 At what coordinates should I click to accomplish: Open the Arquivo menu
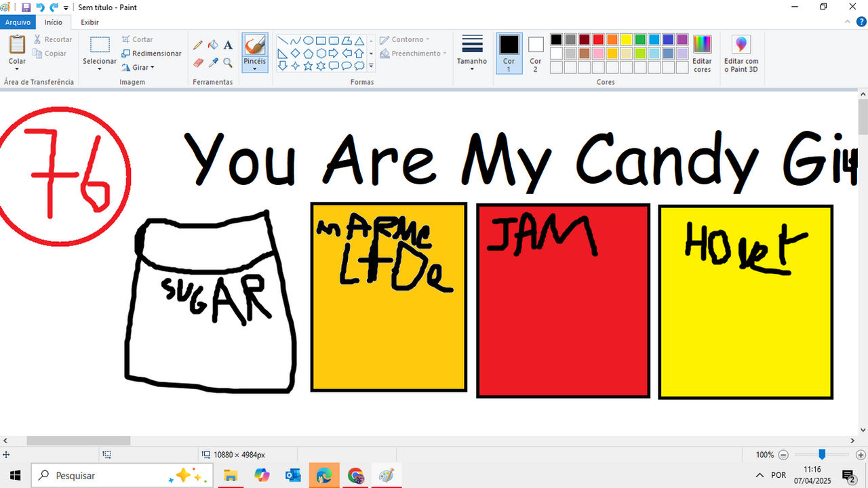(18, 22)
